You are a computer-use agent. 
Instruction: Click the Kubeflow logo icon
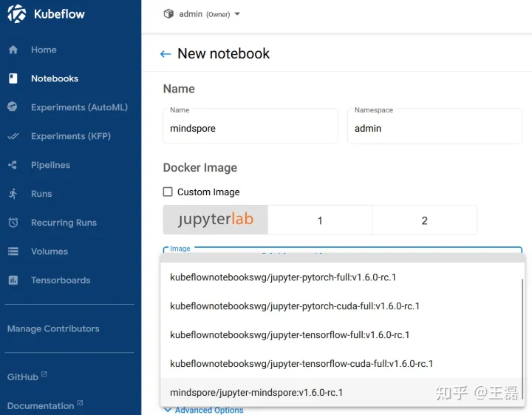16,14
